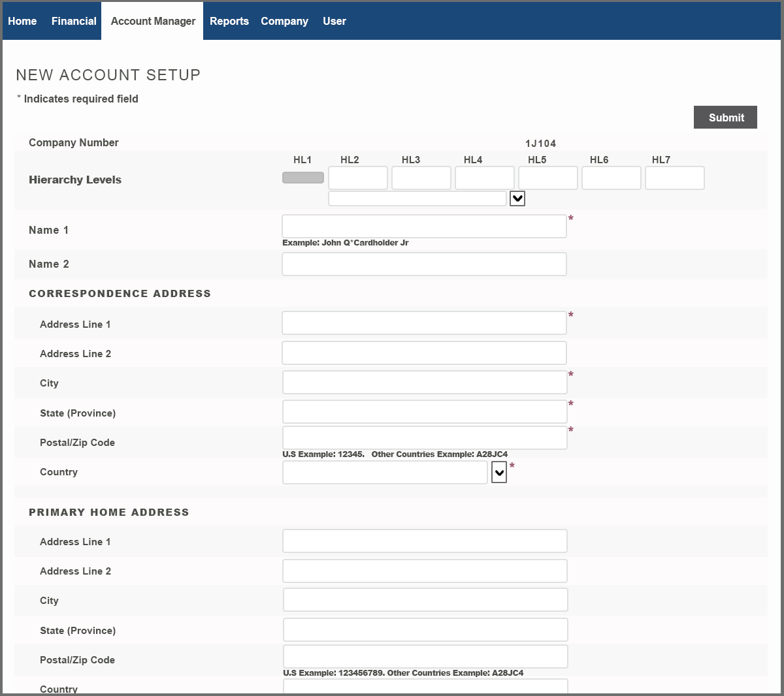Screen dimensions: 784x696
Task: Open the Hierarchy Levels dropdown arrow
Action: 517,198
